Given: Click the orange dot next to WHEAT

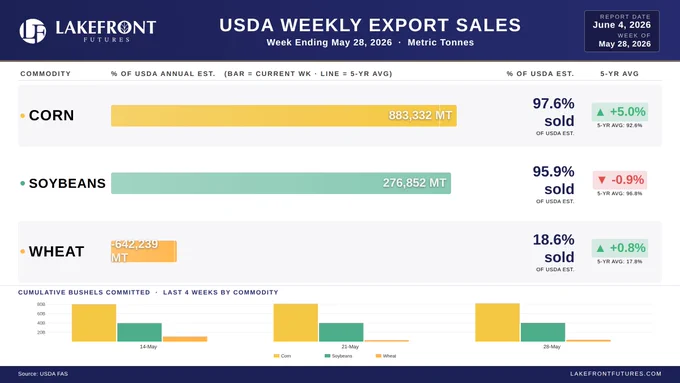Looking at the screenshot, I should click(23, 252).
